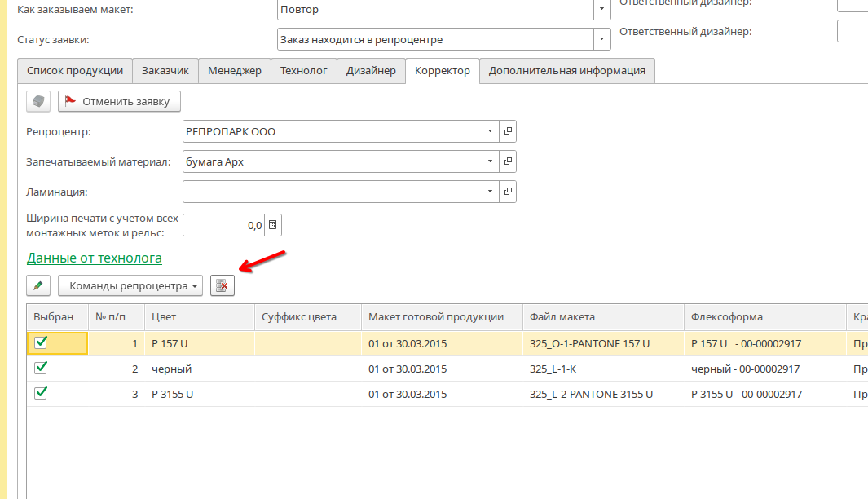Toggle the checkbox for row P 3155 U

[41, 394]
